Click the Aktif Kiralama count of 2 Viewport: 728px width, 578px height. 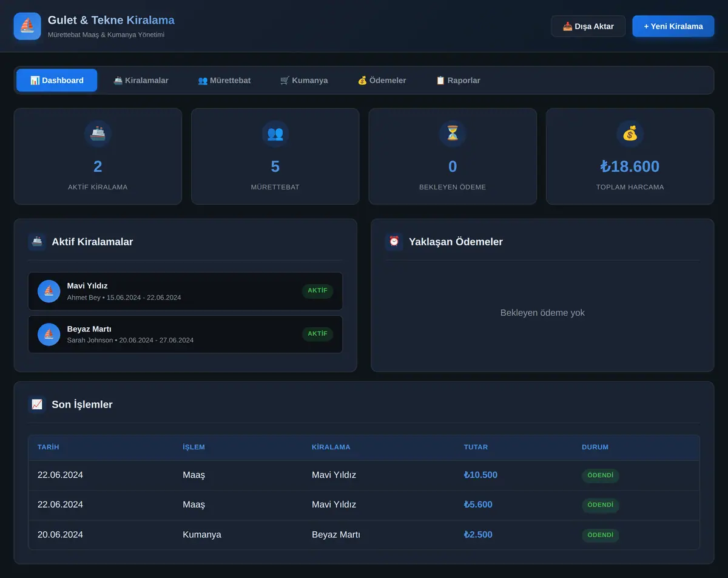[98, 166]
